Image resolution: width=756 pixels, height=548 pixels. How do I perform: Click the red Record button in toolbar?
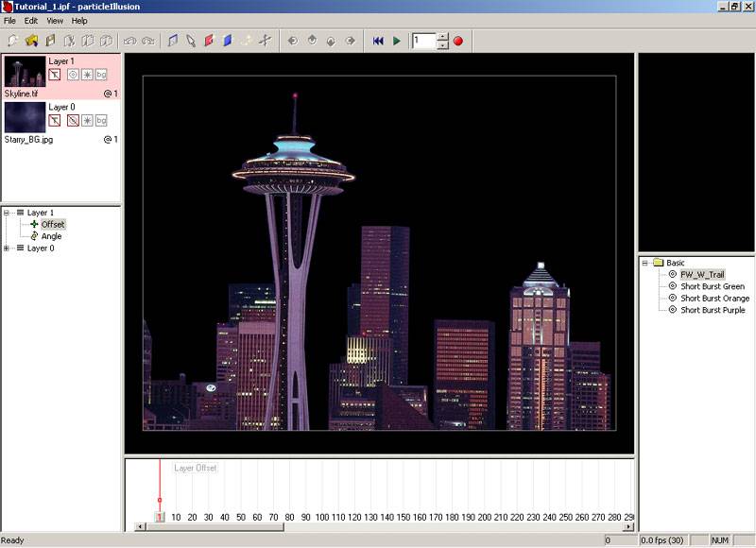click(x=458, y=41)
